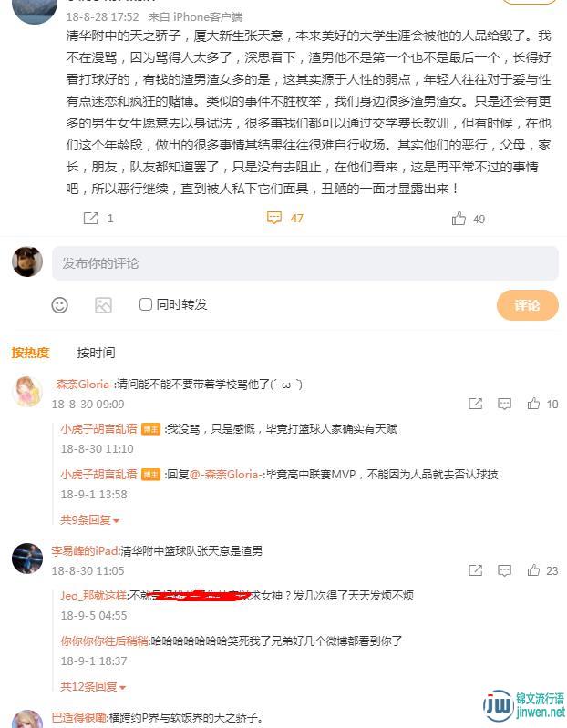Reply to the 李易峰的iPad comment via the bubble icon
567x728 pixels.
pos(504,570)
